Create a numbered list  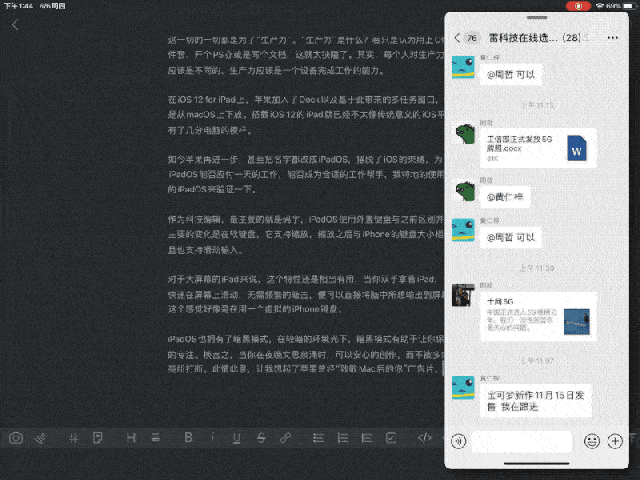click(x=343, y=438)
